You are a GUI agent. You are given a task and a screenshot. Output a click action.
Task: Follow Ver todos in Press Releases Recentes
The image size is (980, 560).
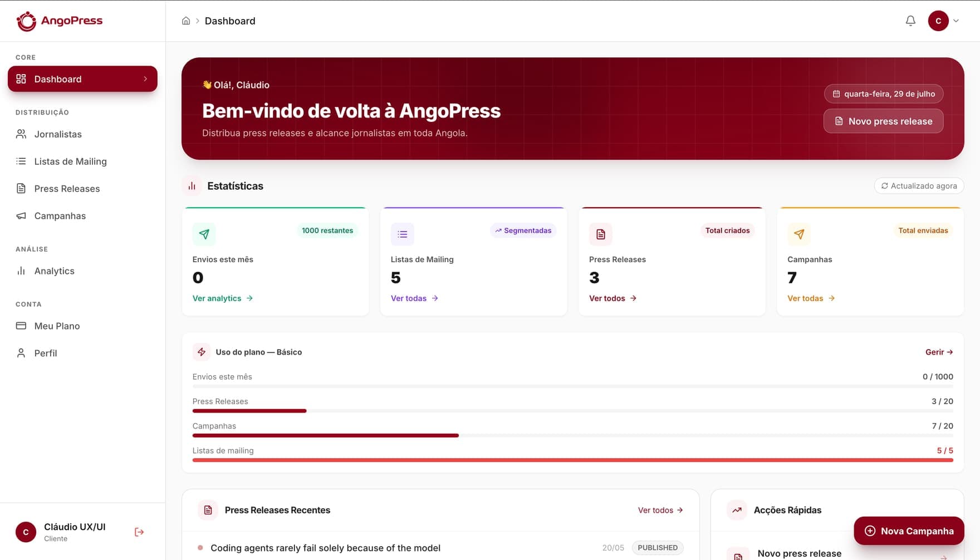660,510
